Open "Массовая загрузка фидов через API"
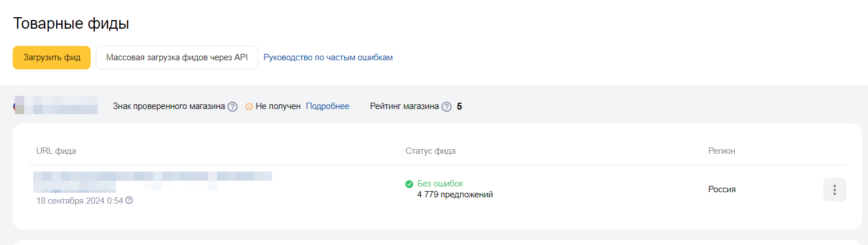The width and height of the screenshot is (868, 245). 177,58
